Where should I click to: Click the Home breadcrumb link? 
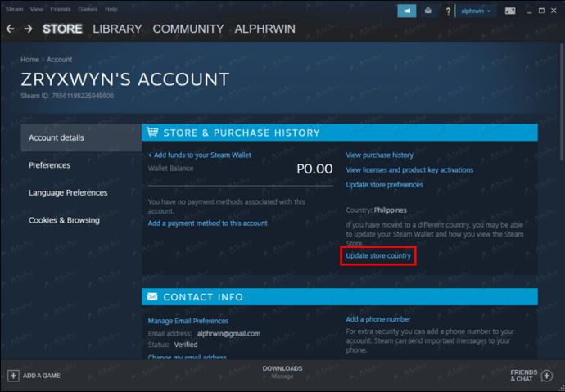pos(29,60)
